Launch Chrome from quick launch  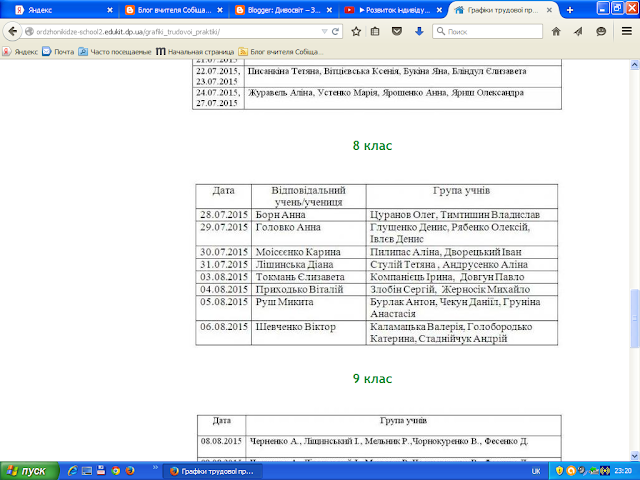[116, 471]
